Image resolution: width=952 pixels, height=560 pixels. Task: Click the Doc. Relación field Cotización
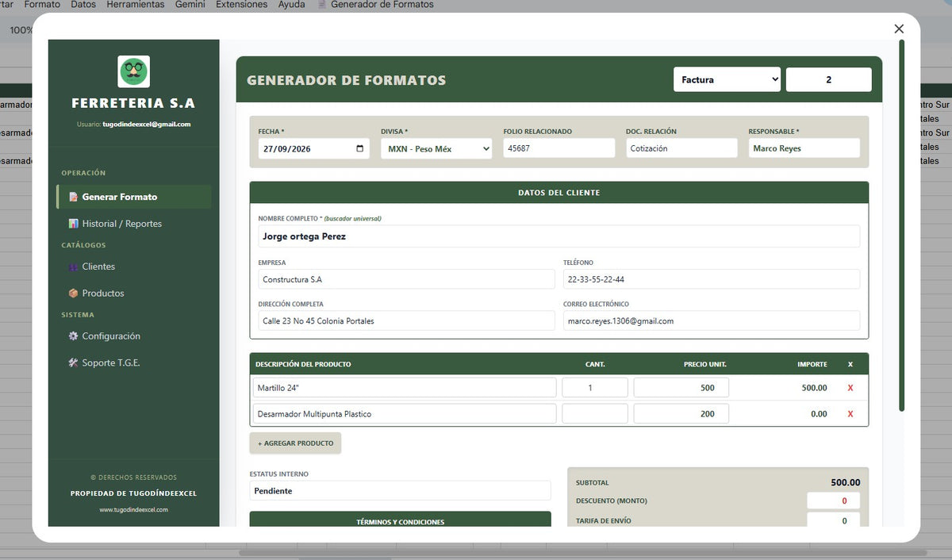tap(681, 148)
